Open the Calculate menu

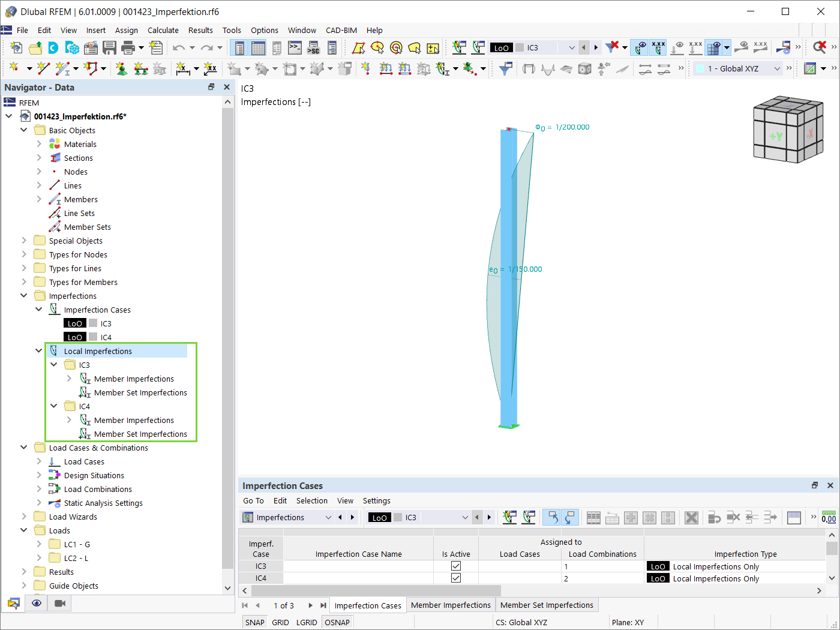click(x=163, y=30)
